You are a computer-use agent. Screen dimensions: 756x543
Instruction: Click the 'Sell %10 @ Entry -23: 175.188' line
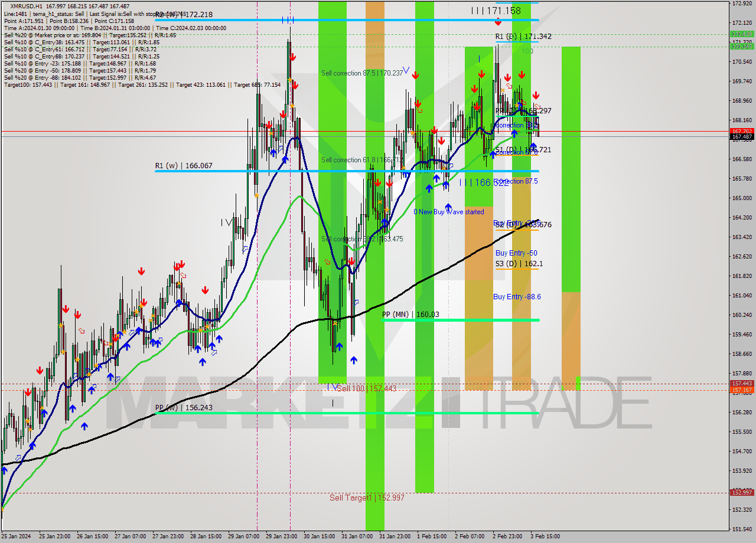point(80,63)
